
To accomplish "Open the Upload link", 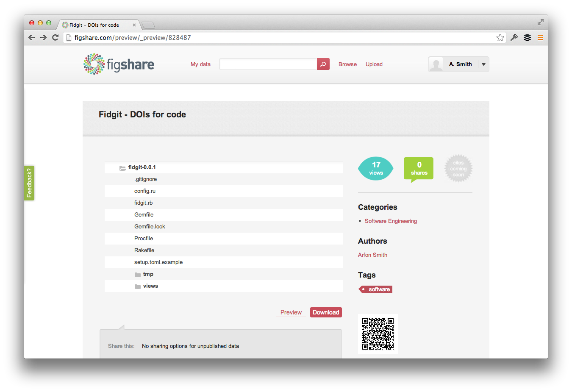I will point(374,64).
